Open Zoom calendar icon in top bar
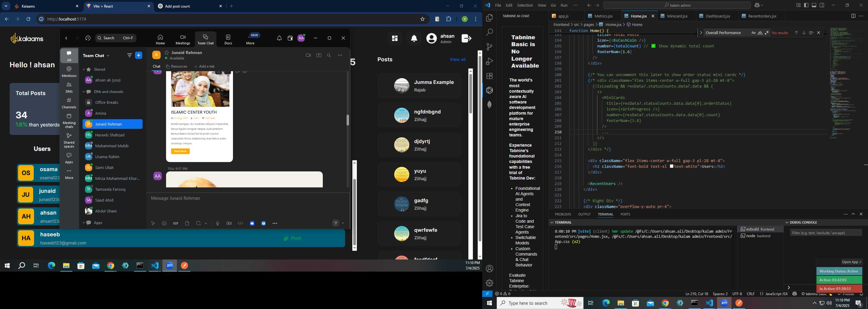The image size is (868, 309). pyautogui.click(x=290, y=38)
